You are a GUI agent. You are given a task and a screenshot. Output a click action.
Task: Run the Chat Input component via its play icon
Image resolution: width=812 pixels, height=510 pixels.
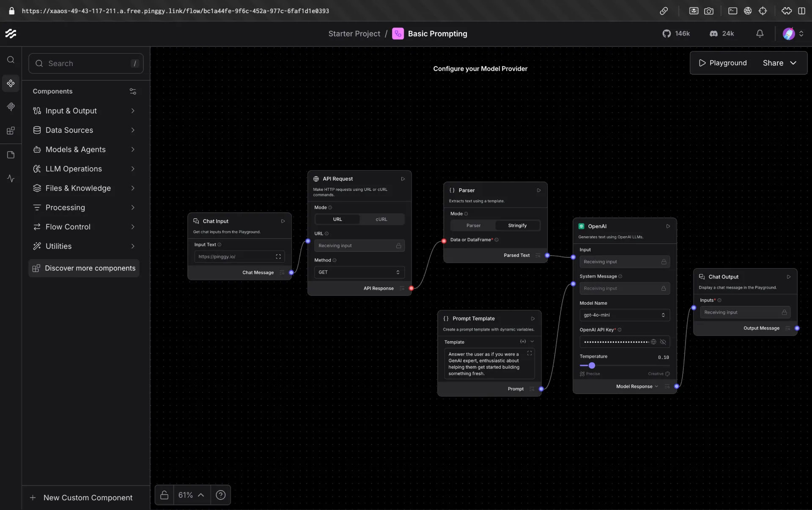tap(283, 221)
